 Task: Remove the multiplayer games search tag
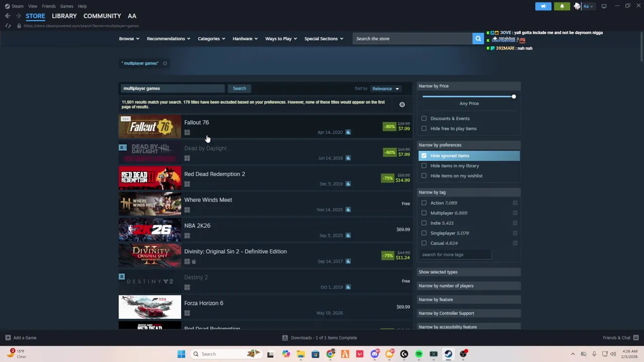point(165,63)
